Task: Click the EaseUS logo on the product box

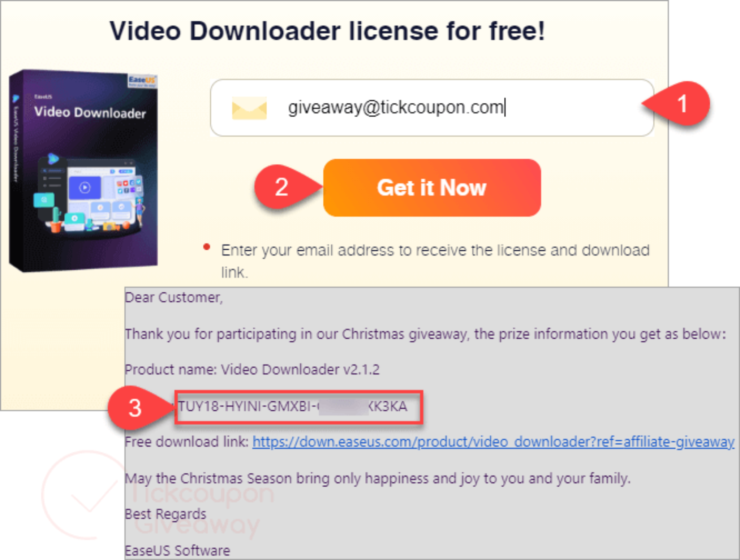Action: coord(143,80)
